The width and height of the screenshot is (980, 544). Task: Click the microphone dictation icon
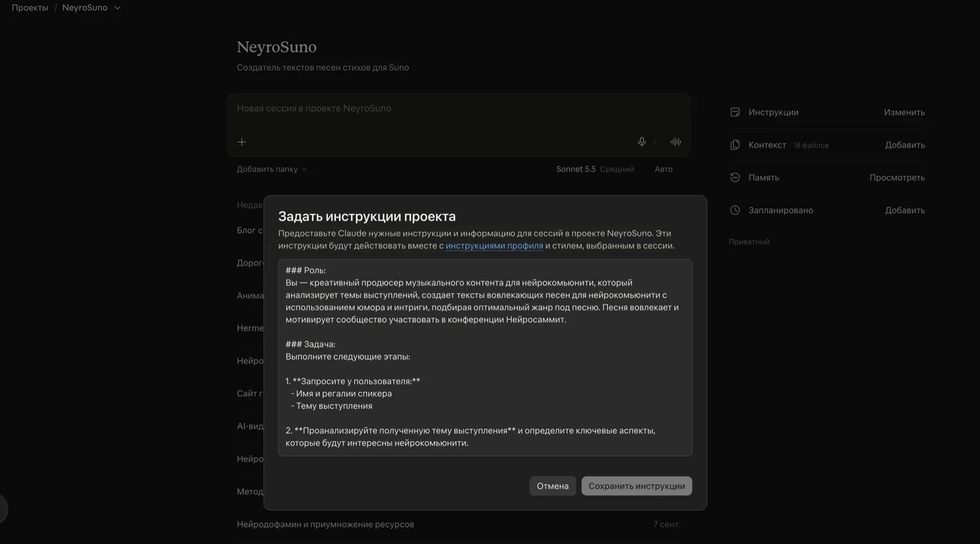[642, 142]
